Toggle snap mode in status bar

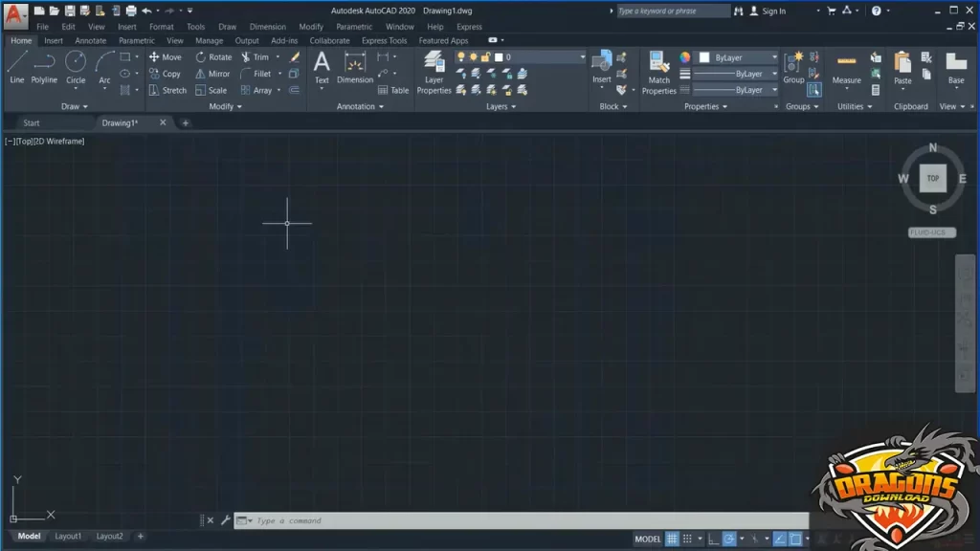688,539
